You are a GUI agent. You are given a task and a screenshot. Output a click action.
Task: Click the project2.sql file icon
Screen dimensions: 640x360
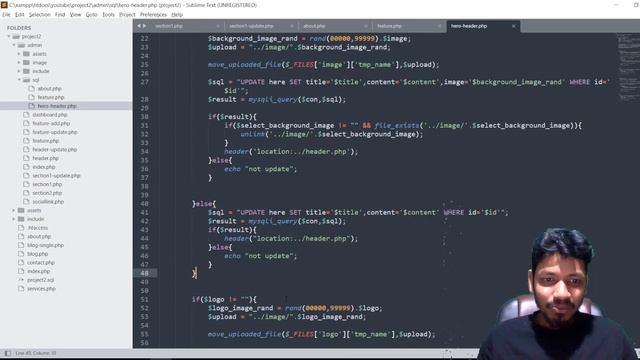point(21,280)
